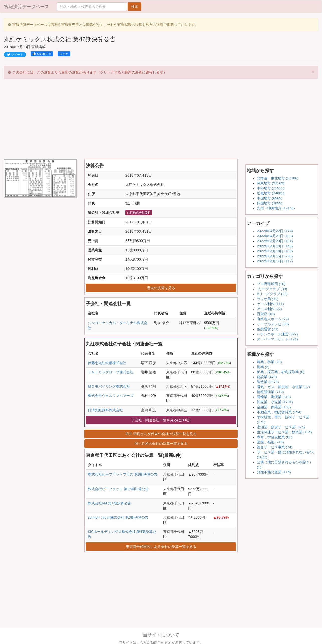Click the 検索 search button
Image resolution: width=322 pixels, height=644 pixels.
coord(134,7)
